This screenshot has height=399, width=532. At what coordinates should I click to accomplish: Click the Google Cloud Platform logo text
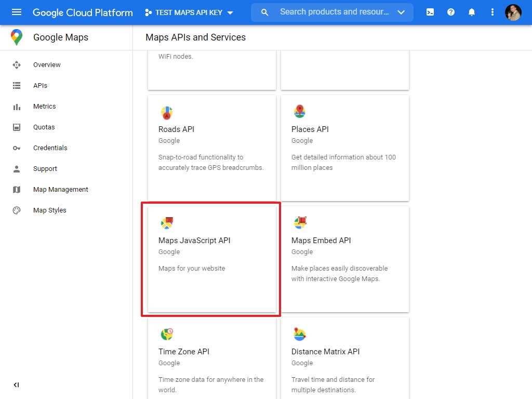click(83, 12)
